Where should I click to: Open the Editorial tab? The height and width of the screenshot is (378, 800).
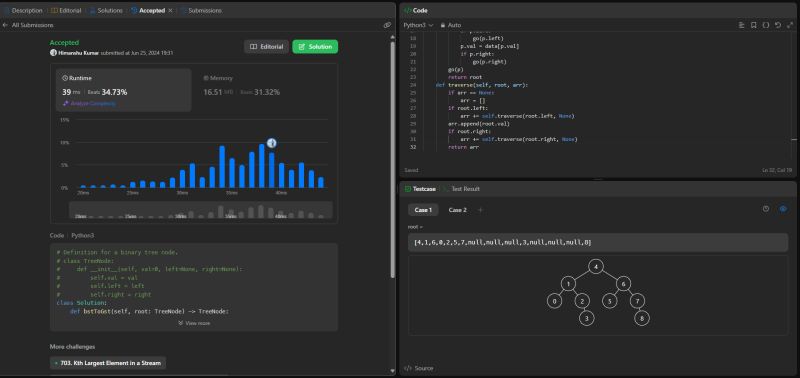click(66, 10)
